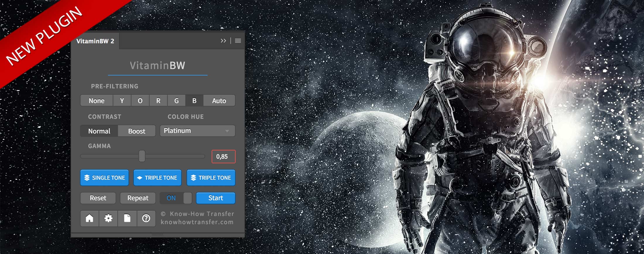Click the Reset button
This screenshot has height=254, width=644.
[98, 198]
